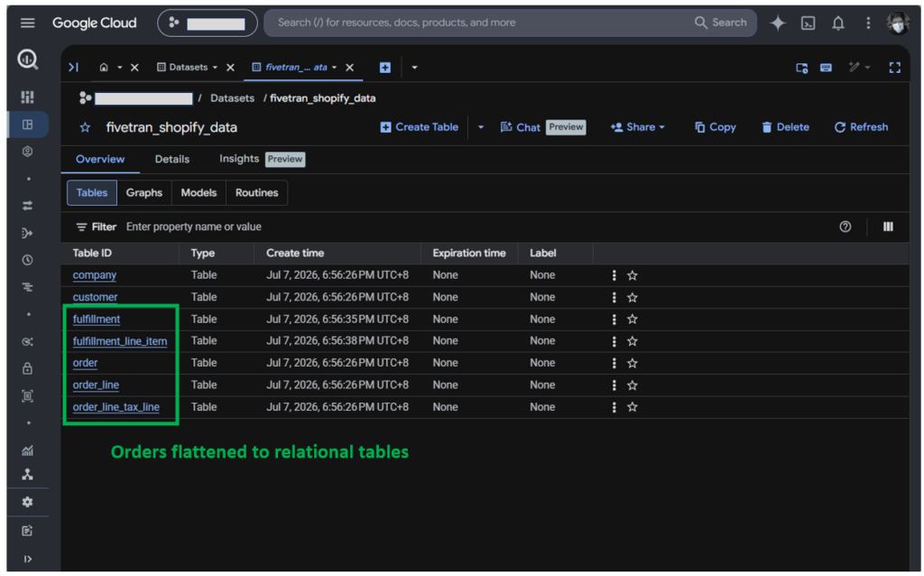The height and width of the screenshot is (576, 924).
Task: Star the order table
Action: click(x=632, y=363)
